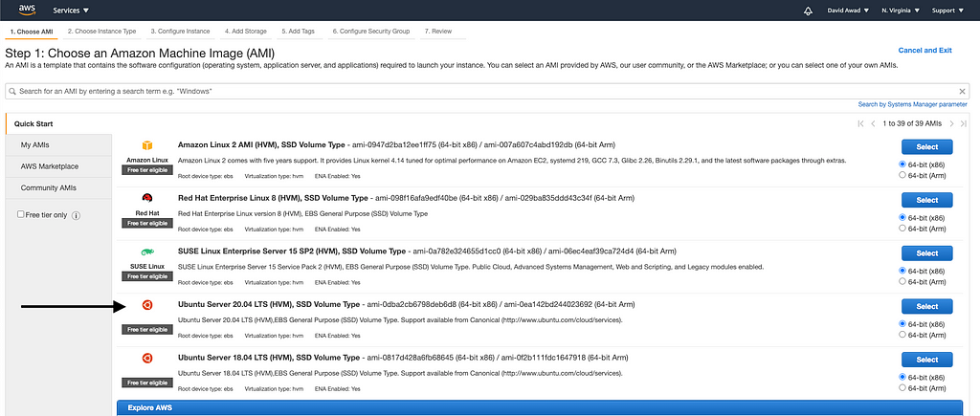Image resolution: width=980 pixels, height=416 pixels.
Task: Select the Amazon Linux 2 AMI
Action: click(x=926, y=146)
